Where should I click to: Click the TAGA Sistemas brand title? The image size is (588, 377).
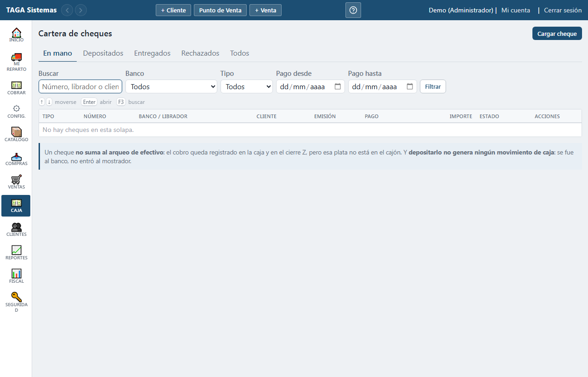tap(32, 10)
